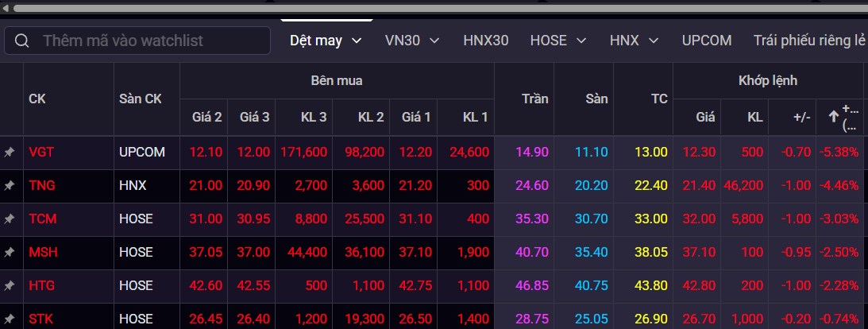Click VGT ceiling price 14.90
Viewport: 868px width, 329px height.
click(531, 152)
